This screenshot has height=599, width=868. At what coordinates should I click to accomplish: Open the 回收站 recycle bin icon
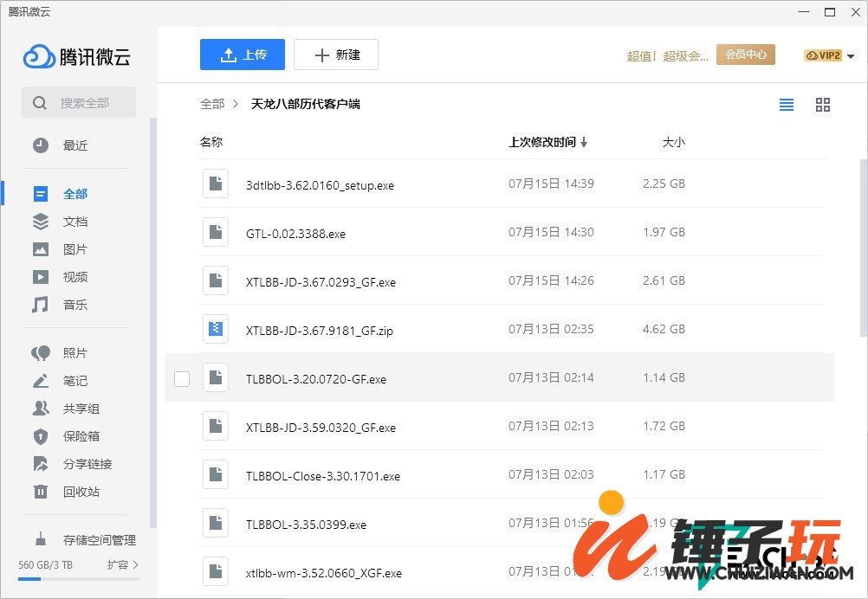(x=41, y=492)
